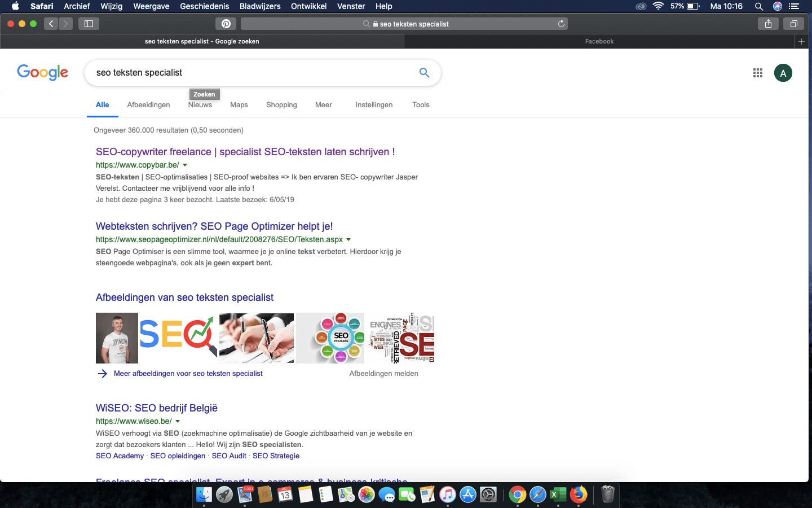Switch to the Maps results tab
Viewport: 812px width, 508px height.
pyautogui.click(x=239, y=105)
